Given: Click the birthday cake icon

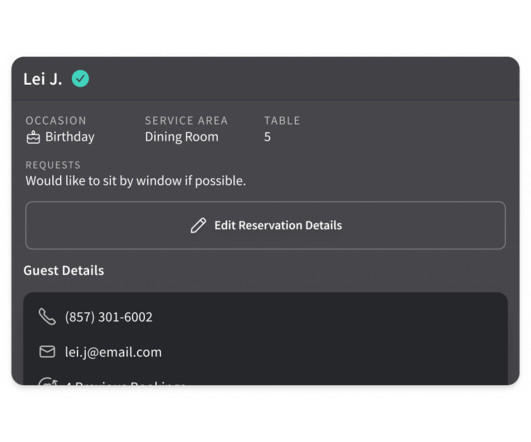Looking at the screenshot, I should click(x=33, y=138).
